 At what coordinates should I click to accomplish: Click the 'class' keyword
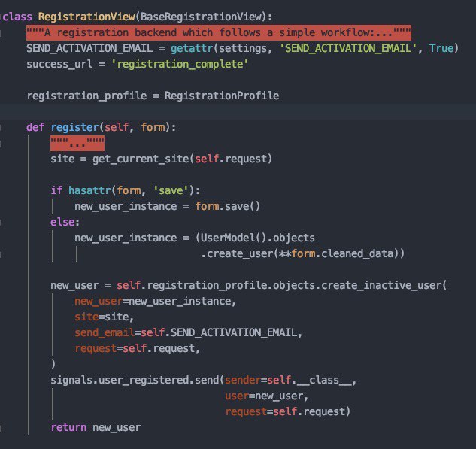(x=17, y=17)
